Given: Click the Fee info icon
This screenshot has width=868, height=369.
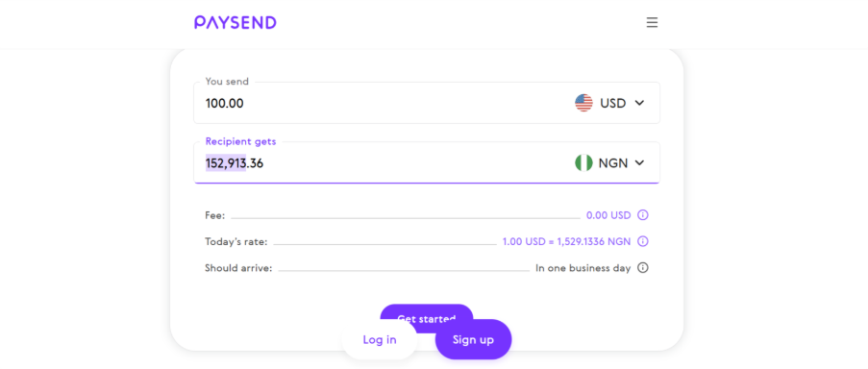Looking at the screenshot, I should [643, 215].
